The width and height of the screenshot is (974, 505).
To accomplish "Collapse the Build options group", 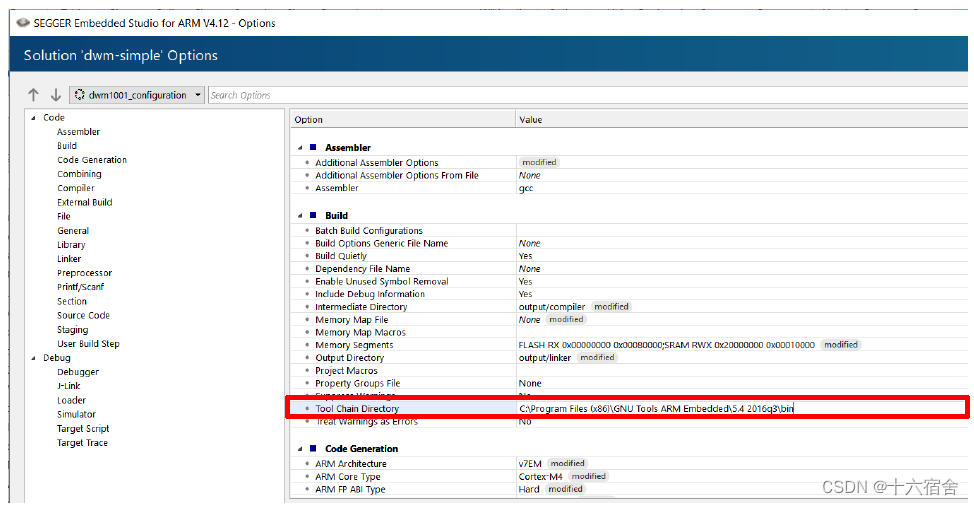I will click(x=301, y=216).
